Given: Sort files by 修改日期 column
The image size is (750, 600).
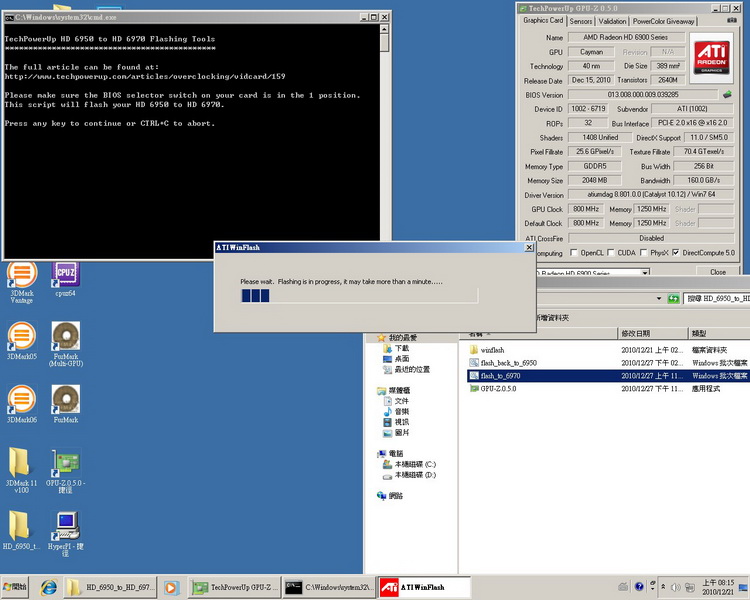Looking at the screenshot, I should tap(652, 333).
